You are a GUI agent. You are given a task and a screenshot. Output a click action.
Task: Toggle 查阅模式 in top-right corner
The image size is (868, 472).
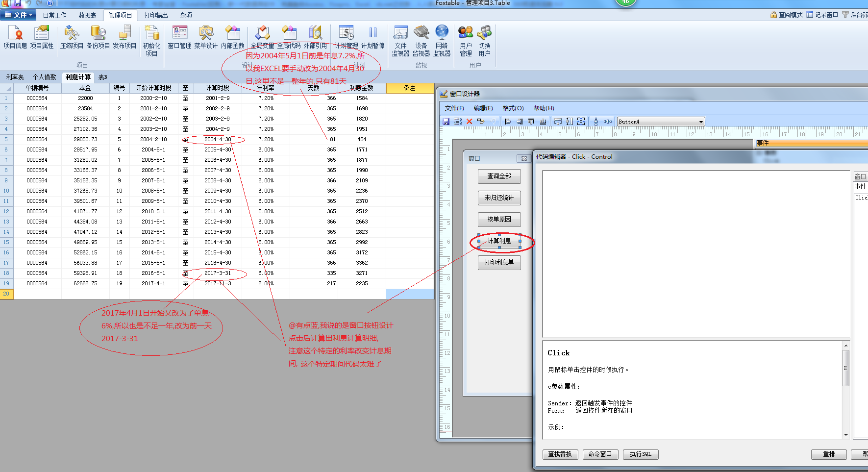click(x=786, y=15)
